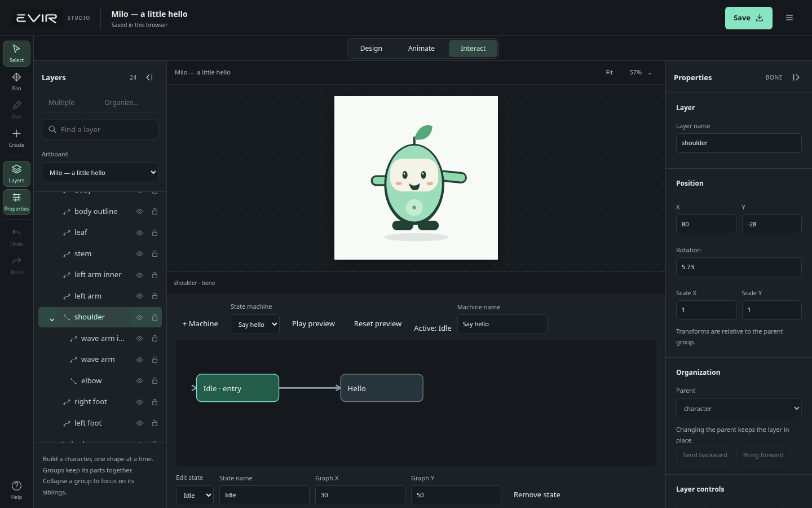The image size is (812, 508).
Task: Hide the body outline layer
Action: [x=139, y=212]
